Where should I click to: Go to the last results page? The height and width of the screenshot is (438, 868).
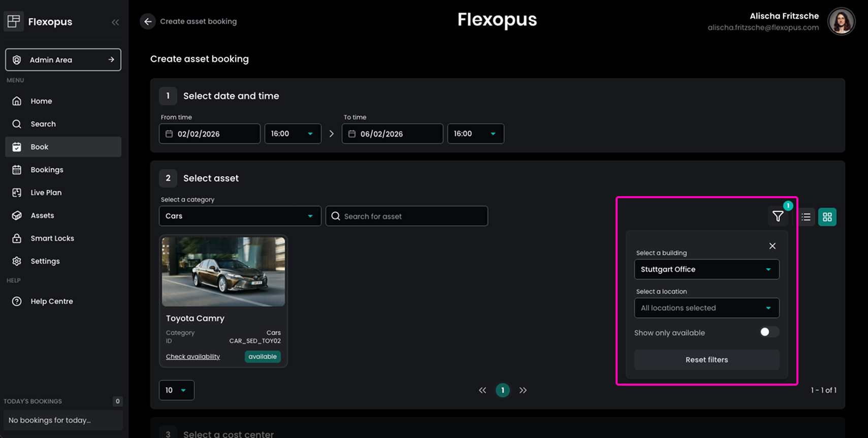[523, 390]
